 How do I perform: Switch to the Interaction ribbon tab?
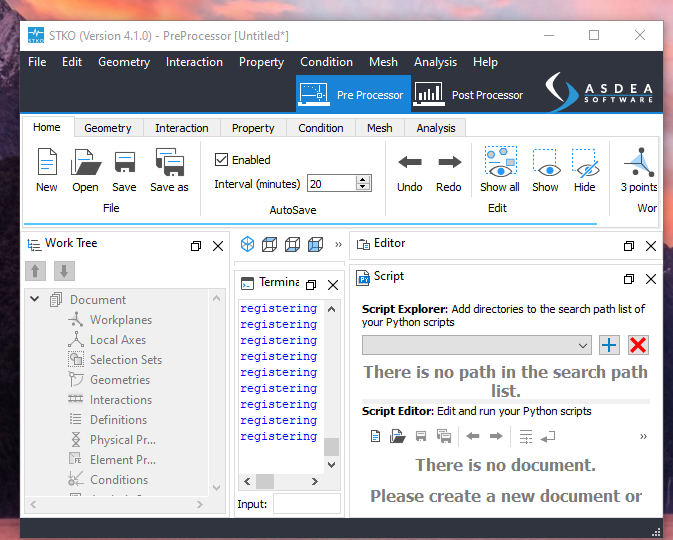click(x=182, y=128)
